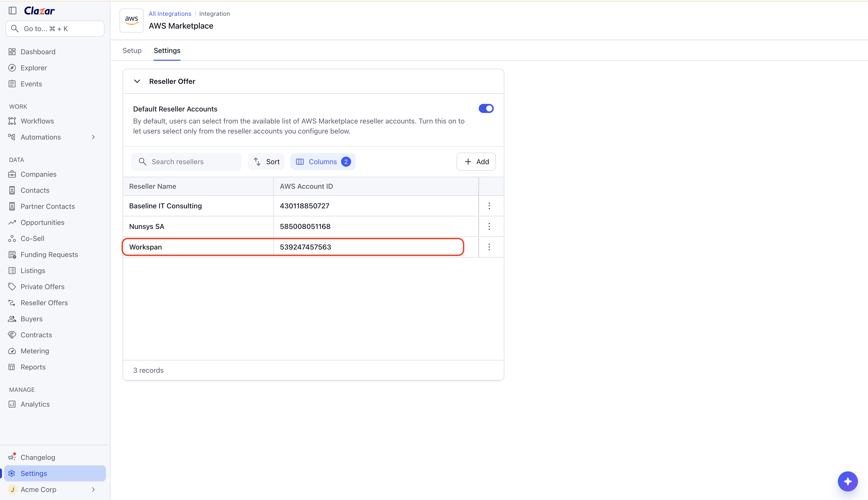Viewport: 868px width, 500px height.
Task: Click the Columns count badge
Action: (346, 162)
